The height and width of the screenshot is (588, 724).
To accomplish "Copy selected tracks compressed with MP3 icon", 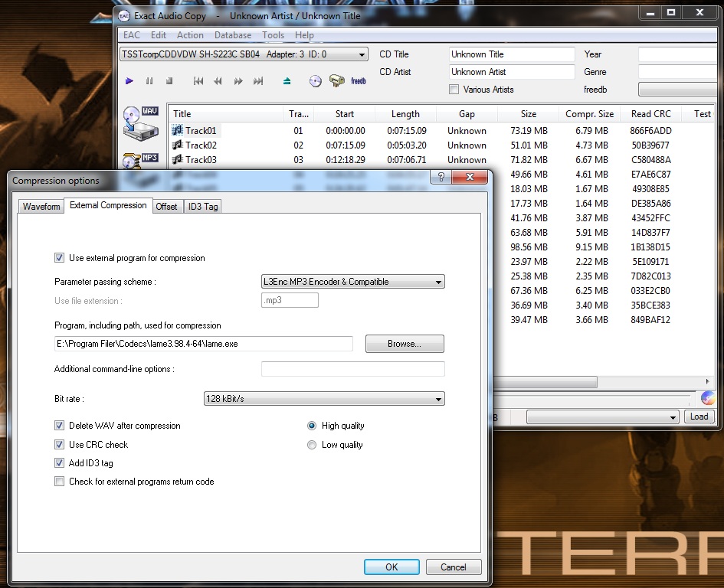I will point(141,161).
